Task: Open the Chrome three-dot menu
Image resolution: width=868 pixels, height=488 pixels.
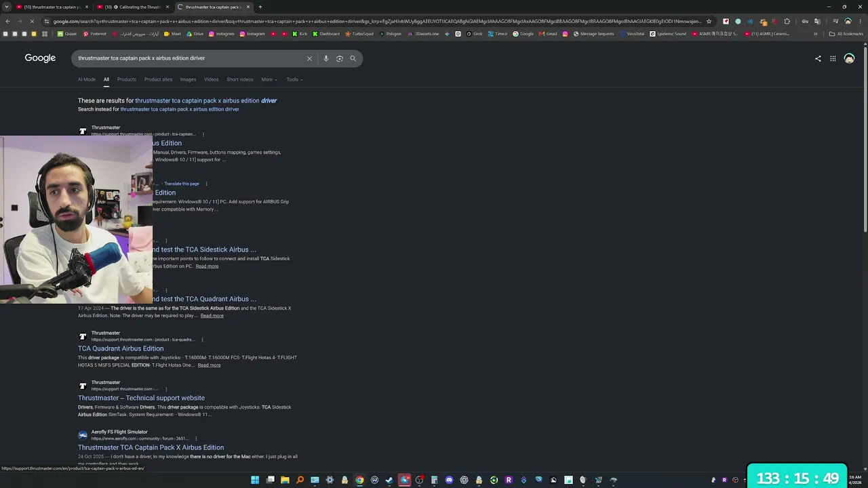Action: pos(860,21)
